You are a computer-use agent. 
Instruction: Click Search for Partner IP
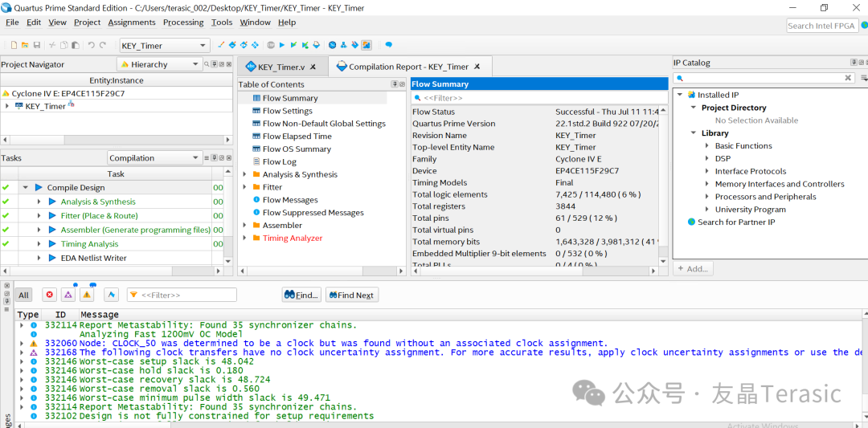[x=736, y=222]
